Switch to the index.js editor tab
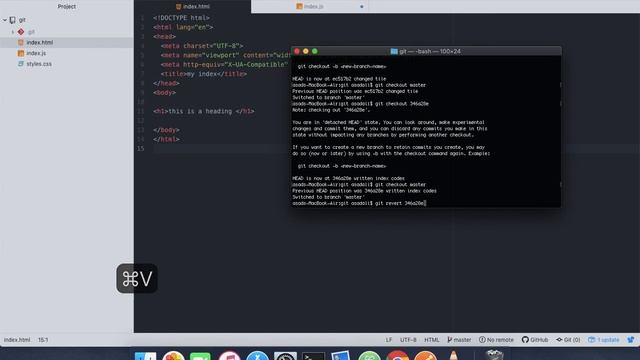640x360 pixels. tap(309, 7)
